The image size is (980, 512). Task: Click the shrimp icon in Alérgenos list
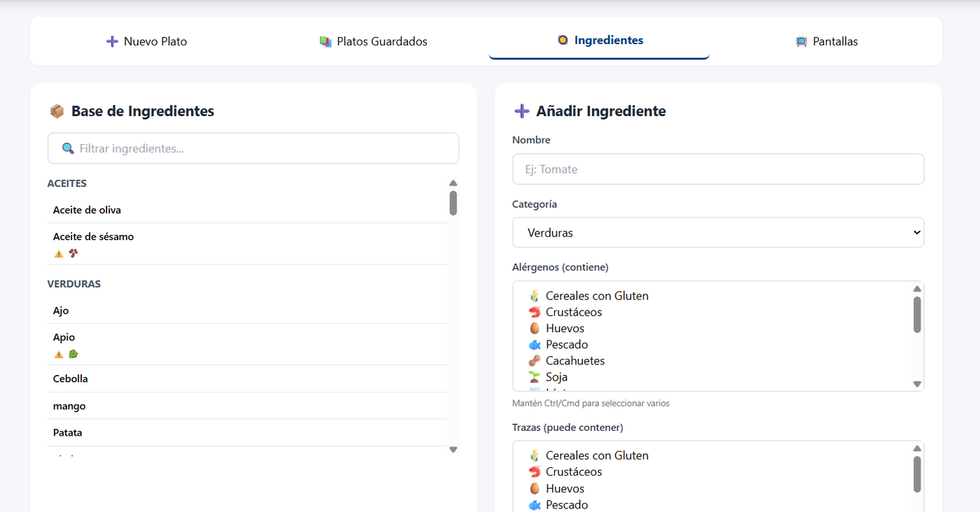(535, 312)
